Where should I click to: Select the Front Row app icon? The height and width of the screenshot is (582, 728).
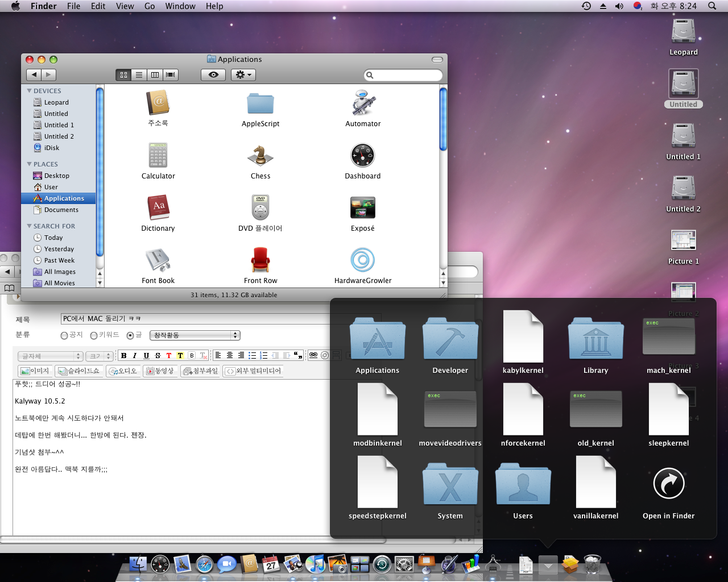pos(260,260)
